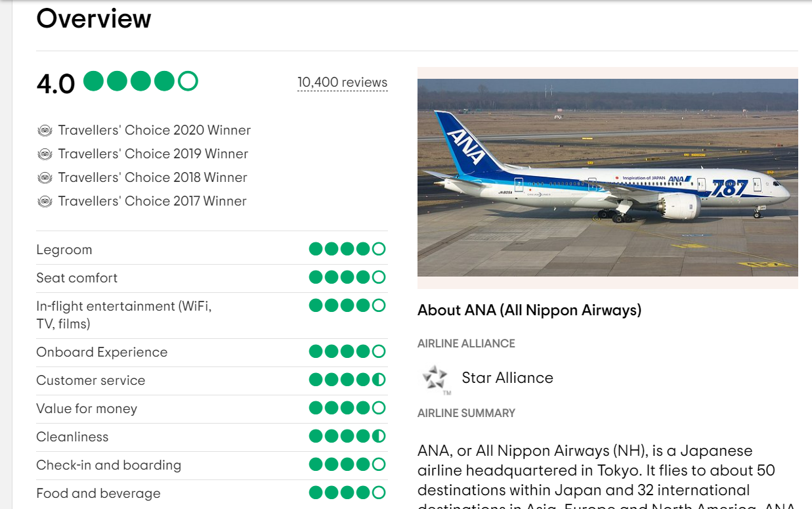This screenshot has width=812, height=509.
Task: Click the Legroom label
Action: (x=64, y=250)
